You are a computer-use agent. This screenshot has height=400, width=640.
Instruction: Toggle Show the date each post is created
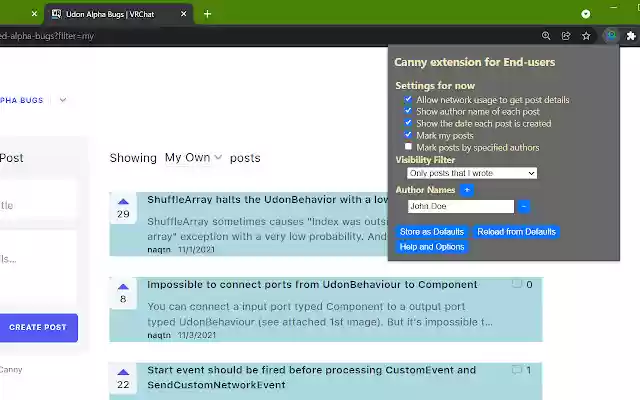[x=408, y=122]
